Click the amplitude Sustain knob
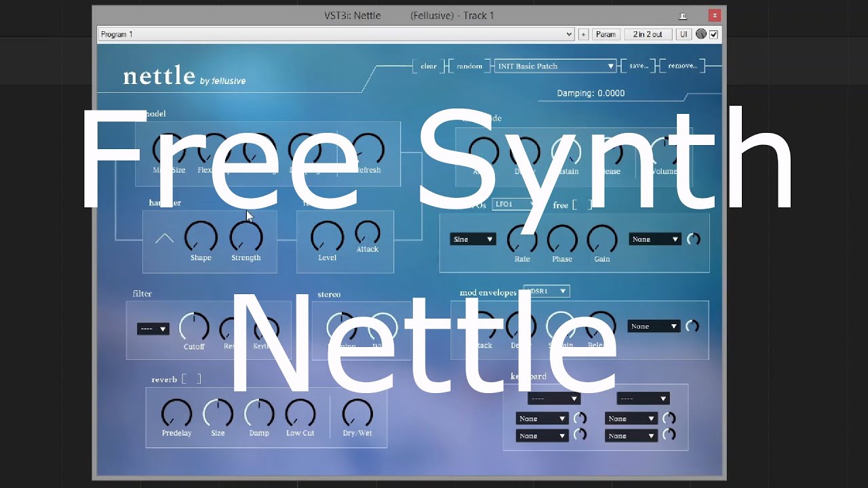868x488 pixels. tap(566, 152)
